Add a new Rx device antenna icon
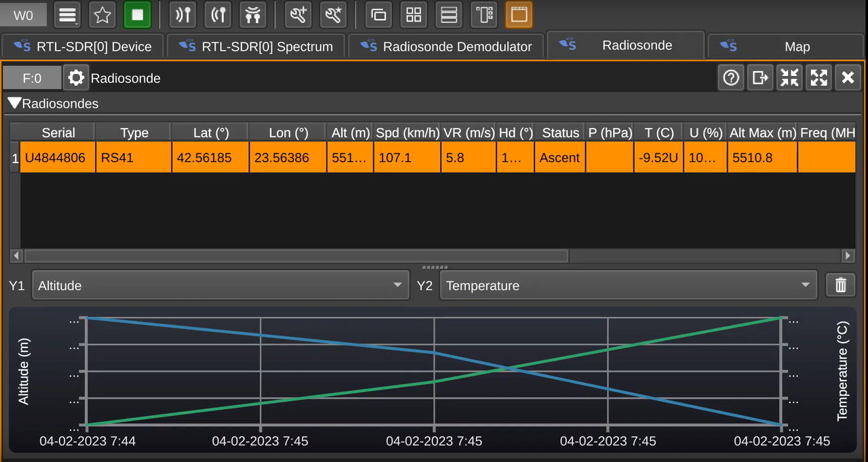Screen dimensions: 868x462 pyautogui.click(x=182, y=14)
